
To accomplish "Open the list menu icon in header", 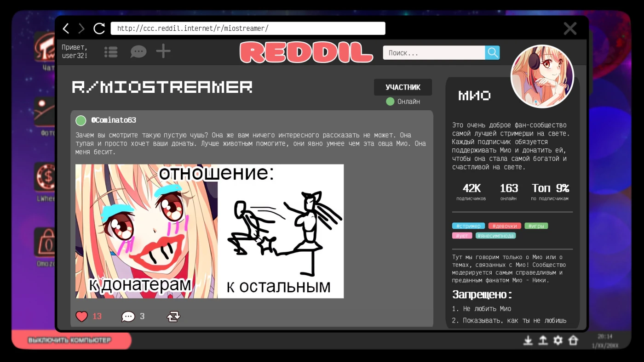I will tap(111, 52).
